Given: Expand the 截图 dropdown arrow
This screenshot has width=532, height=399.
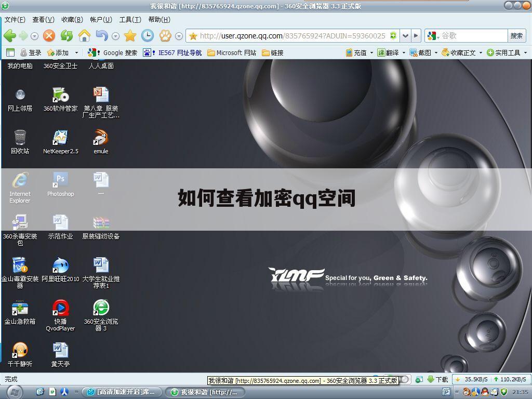Looking at the screenshot, I should click(436, 52).
